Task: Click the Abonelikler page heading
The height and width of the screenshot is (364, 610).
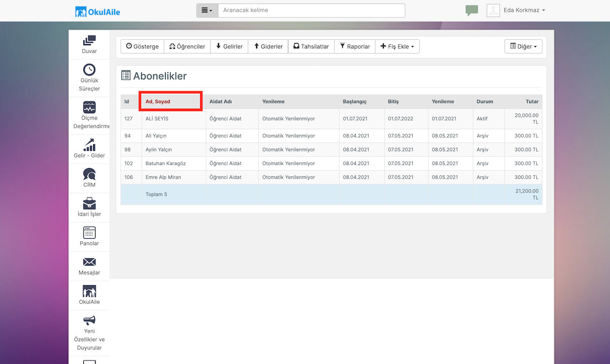Action: point(160,76)
